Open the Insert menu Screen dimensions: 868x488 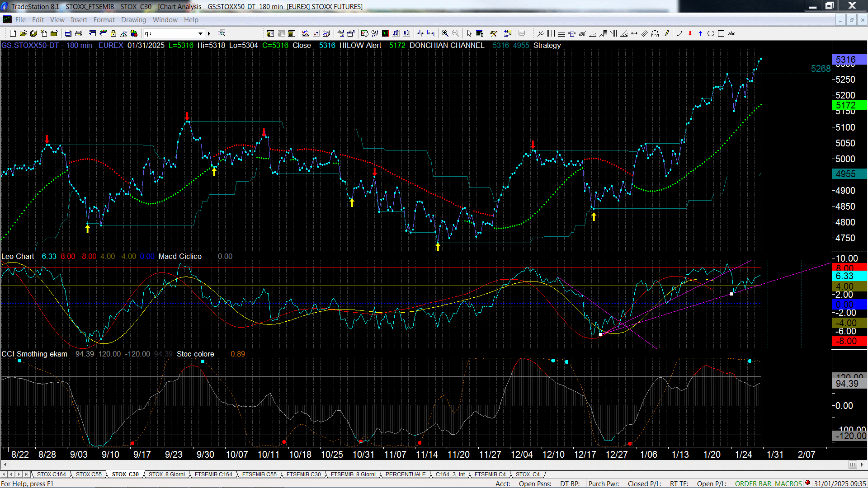(x=79, y=20)
